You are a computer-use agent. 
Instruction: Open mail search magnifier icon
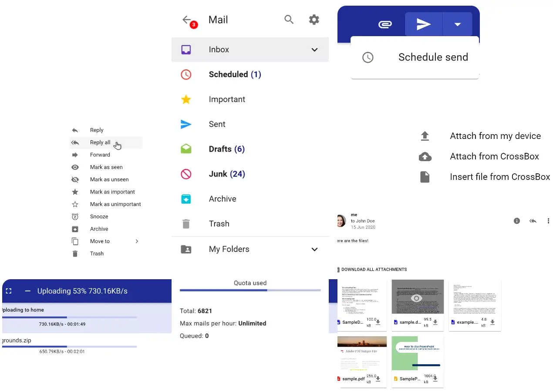pos(289,20)
